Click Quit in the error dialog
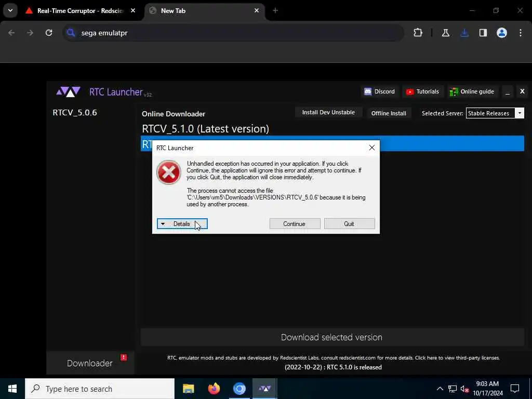Viewport: 532px width, 399px height. 349,224
